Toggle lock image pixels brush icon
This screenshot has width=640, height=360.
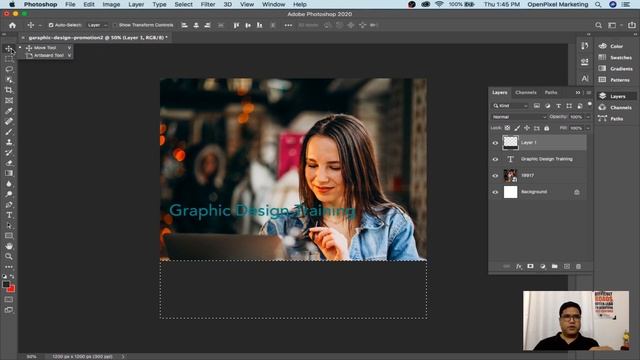click(517, 128)
